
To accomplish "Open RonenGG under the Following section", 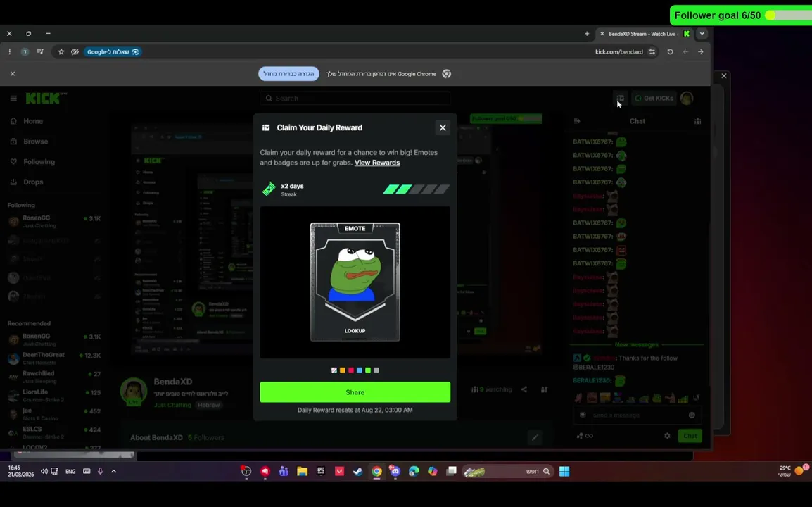I will tap(54, 221).
